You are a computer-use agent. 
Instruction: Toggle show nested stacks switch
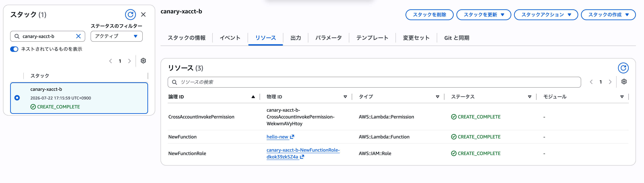tap(14, 49)
